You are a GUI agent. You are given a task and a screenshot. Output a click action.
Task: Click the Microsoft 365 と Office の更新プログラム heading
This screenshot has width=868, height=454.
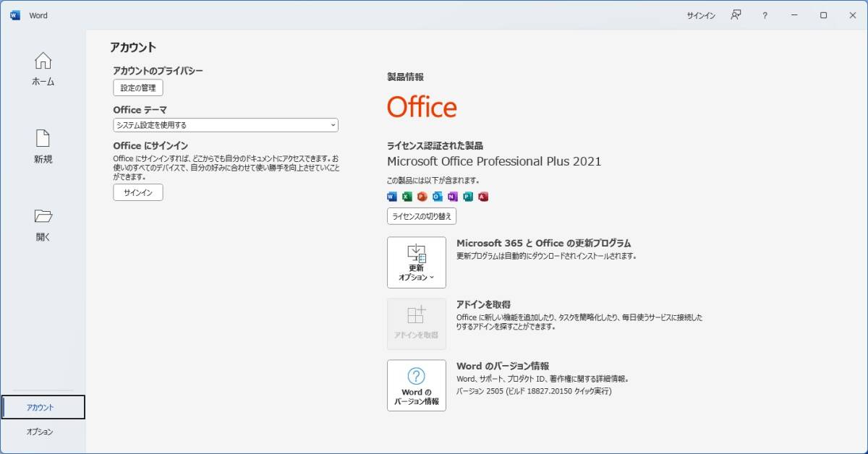pos(544,243)
